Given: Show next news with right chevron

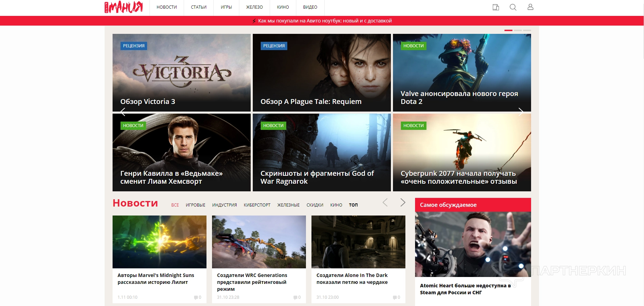Looking at the screenshot, I should [403, 203].
